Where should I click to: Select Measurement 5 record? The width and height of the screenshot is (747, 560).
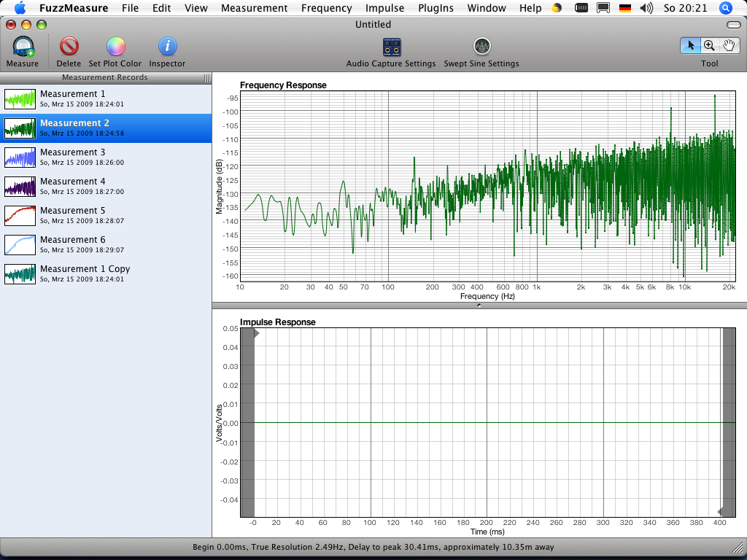click(106, 215)
